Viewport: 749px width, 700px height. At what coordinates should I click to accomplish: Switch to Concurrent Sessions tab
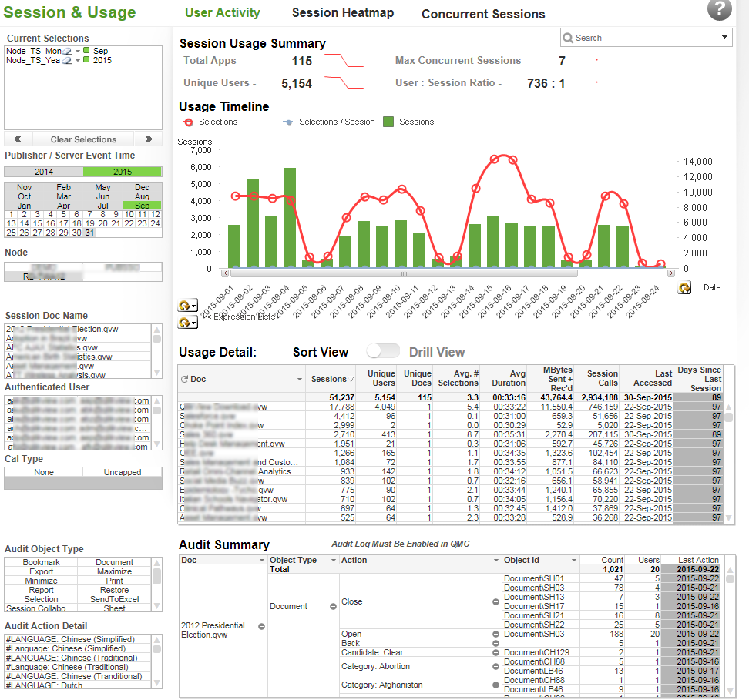coord(483,14)
